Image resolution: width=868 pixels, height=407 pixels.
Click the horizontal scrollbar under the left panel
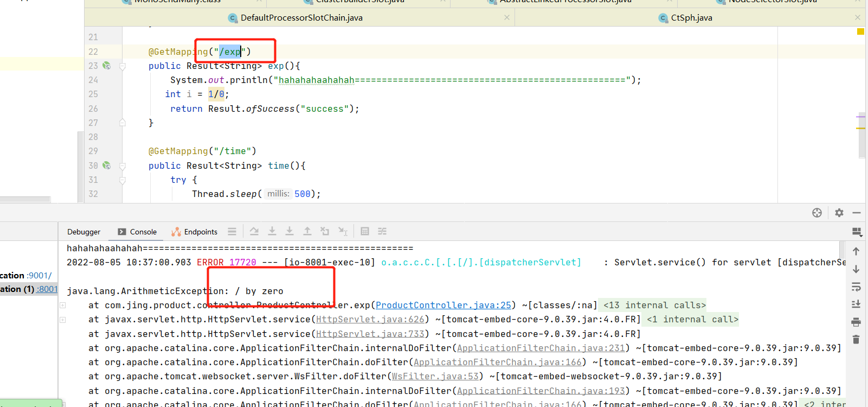[25, 199]
